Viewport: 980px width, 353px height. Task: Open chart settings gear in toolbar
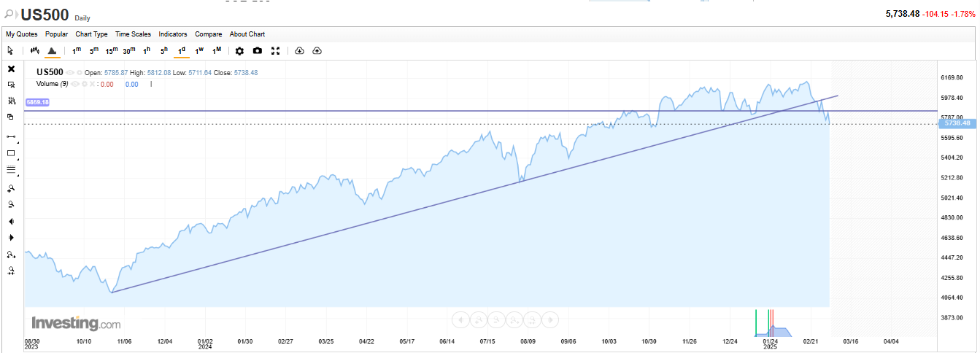(x=239, y=50)
